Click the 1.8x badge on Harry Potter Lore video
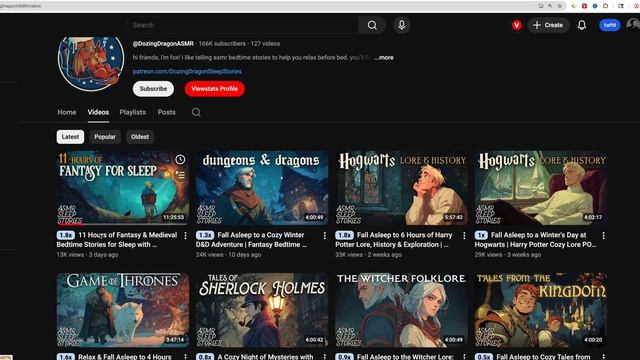 [x=344, y=235]
